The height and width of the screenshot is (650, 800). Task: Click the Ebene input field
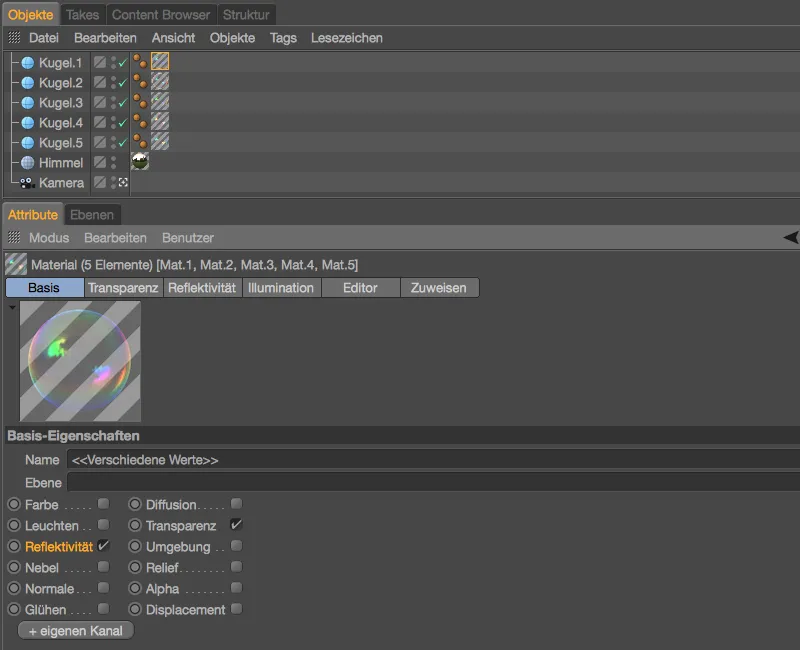pyautogui.click(x=433, y=482)
